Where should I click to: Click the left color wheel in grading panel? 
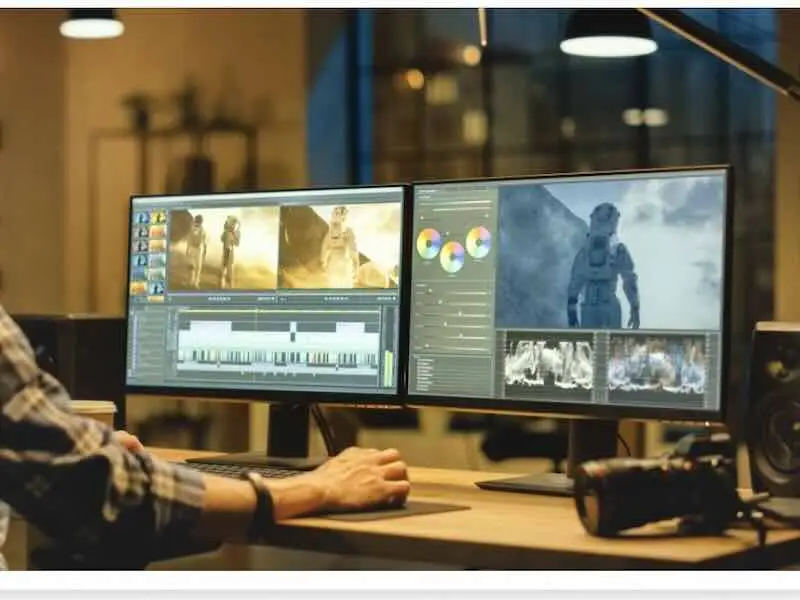(428, 243)
